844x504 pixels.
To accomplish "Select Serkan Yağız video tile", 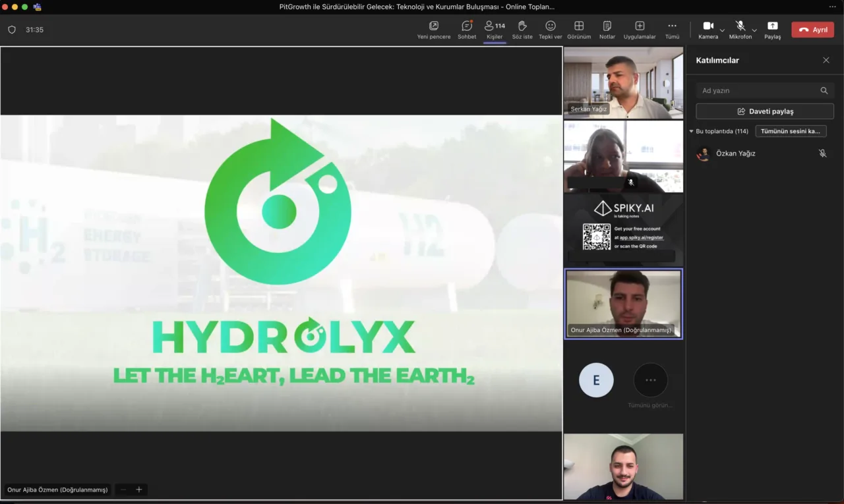I will [624, 82].
